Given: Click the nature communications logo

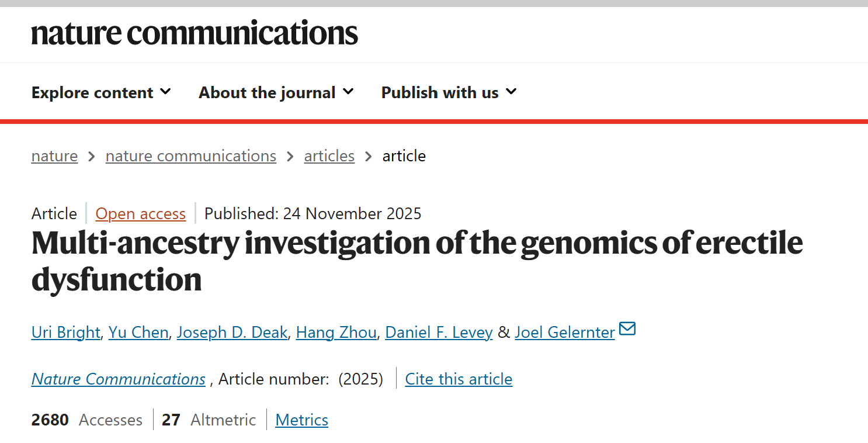Looking at the screenshot, I should pos(195,33).
